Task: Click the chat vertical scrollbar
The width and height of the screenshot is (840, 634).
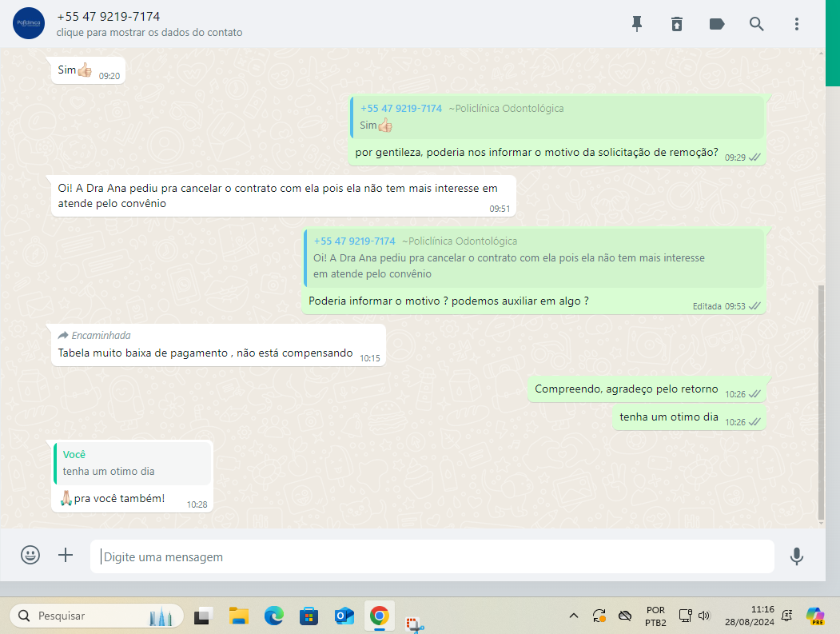Action: pos(820,400)
